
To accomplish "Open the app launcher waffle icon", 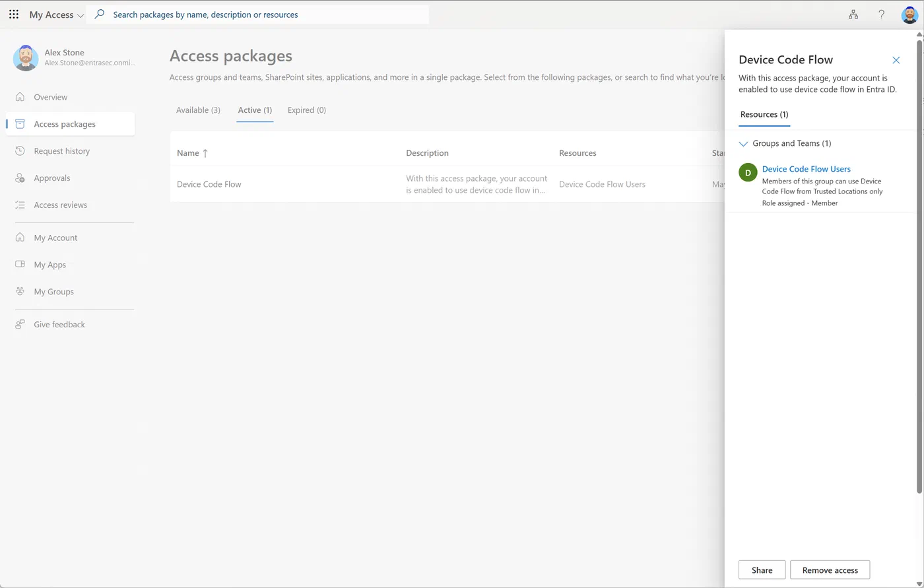I will pos(14,15).
